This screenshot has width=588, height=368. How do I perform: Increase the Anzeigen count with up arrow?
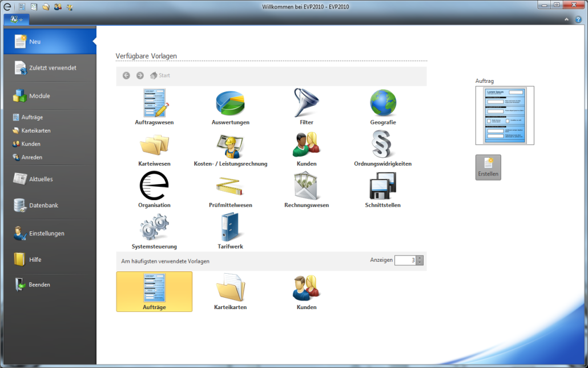pos(420,258)
